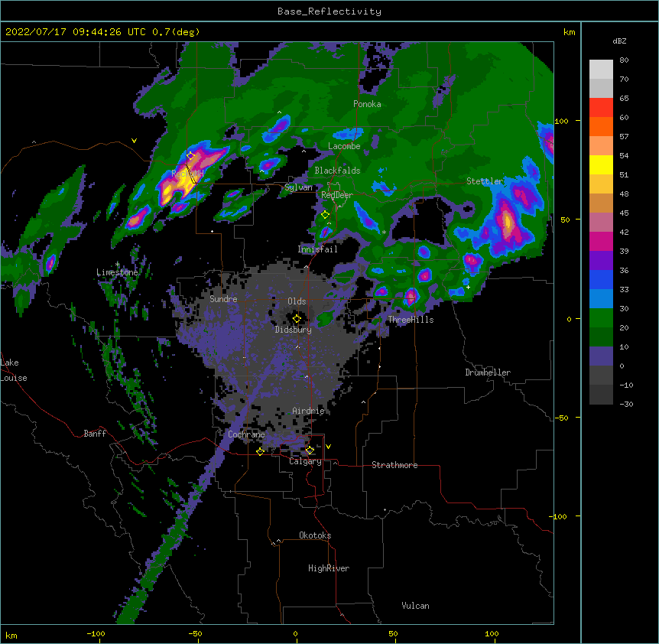Viewport: 659px width, 644px height.
Task: Click the -50 tick on bottom km axis
Action: pos(195,633)
